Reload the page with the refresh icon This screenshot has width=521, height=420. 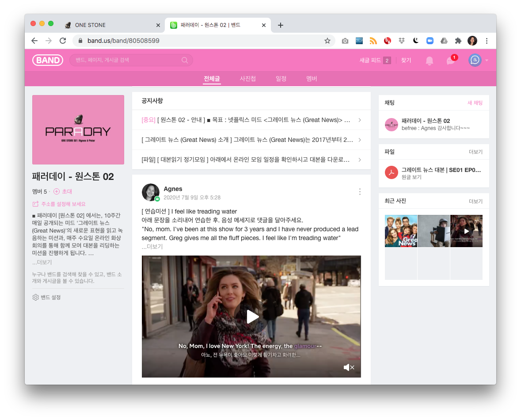pos(63,40)
